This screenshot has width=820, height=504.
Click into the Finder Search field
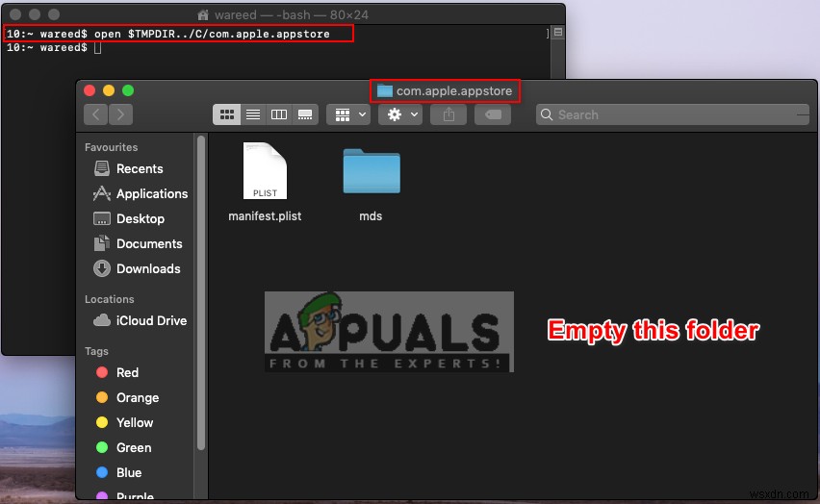click(673, 114)
